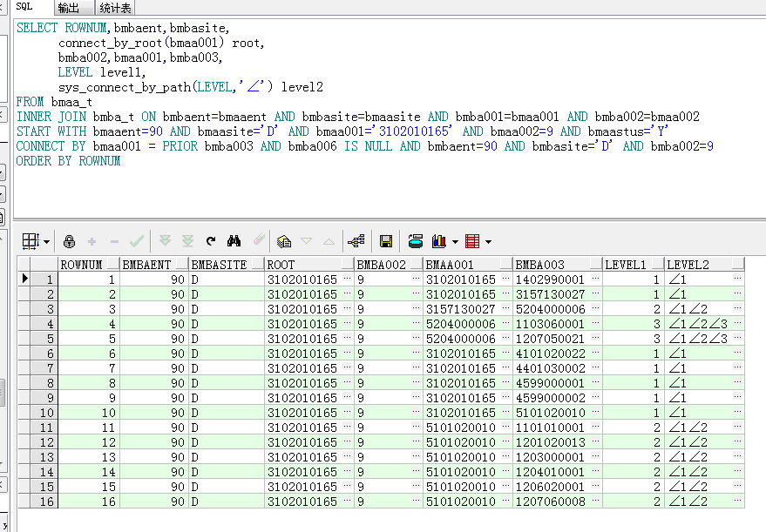Open BMBA003 cell ellipsis in row 11
Screen dimensions: 766x532
click(x=595, y=427)
